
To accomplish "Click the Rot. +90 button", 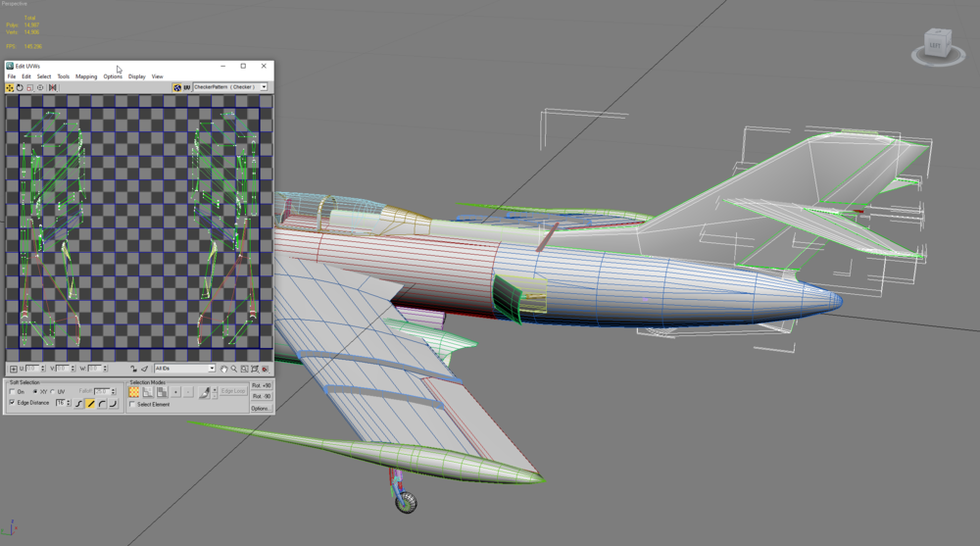I will [262, 385].
